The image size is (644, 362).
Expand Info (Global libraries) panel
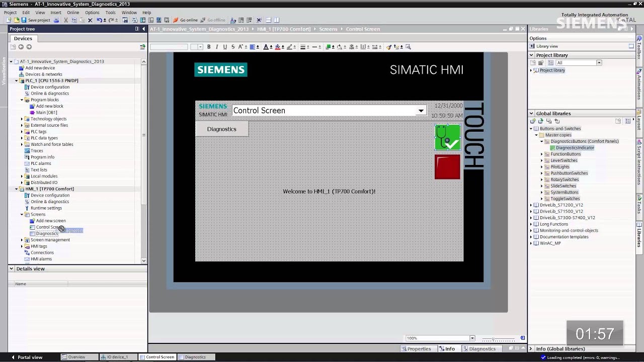point(531,349)
